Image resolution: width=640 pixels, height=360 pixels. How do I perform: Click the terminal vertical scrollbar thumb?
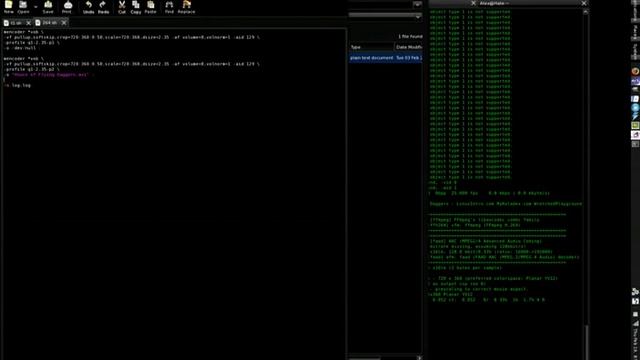tap(586, 341)
